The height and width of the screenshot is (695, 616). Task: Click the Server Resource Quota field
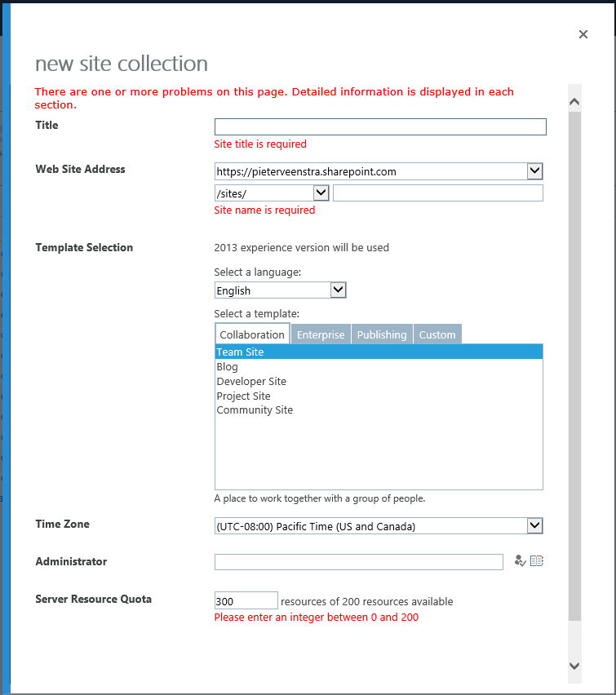[246, 600]
